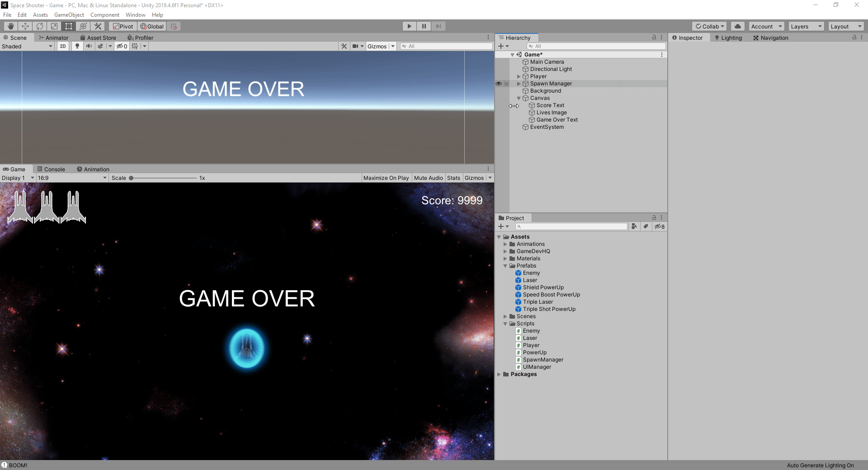This screenshot has width=868, height=470.
Task: Open Layout dropdown
Action: [x=846, y=26]
